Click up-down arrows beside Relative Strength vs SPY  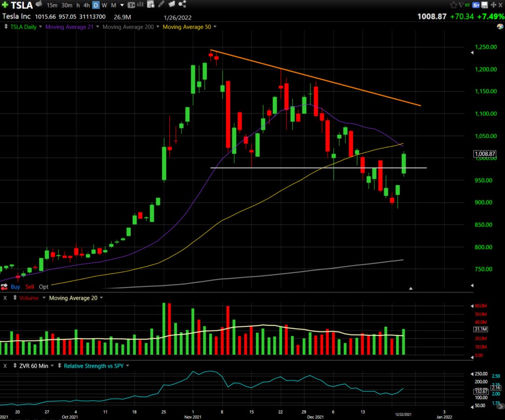pyautogui.click(x=60, y=365)
